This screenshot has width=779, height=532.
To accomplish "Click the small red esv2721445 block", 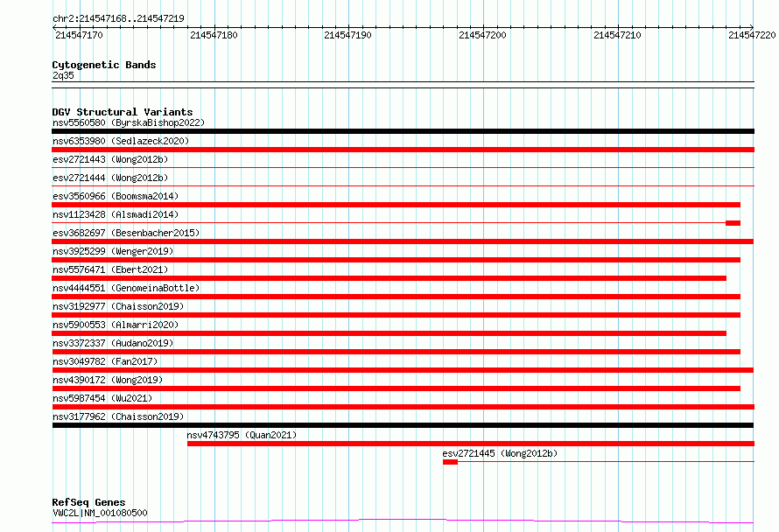I will point(450,462).
